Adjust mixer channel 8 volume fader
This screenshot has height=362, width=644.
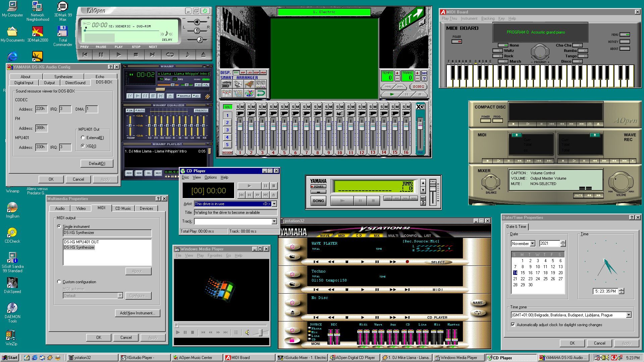317,127
